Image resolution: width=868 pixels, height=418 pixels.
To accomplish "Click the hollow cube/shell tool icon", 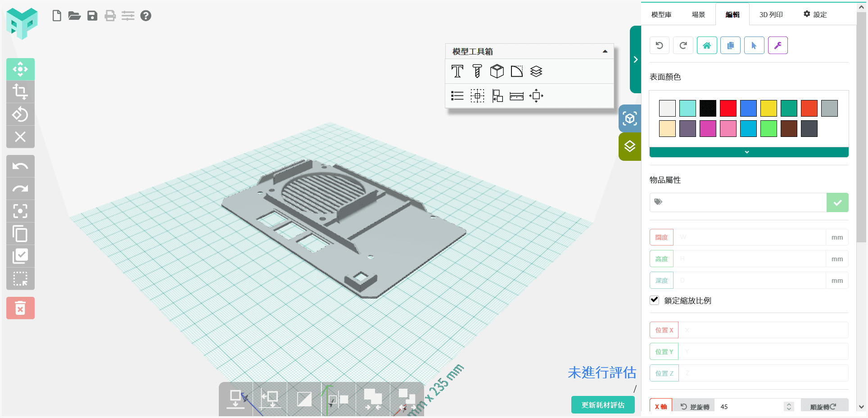I will [x=497, y=71].
